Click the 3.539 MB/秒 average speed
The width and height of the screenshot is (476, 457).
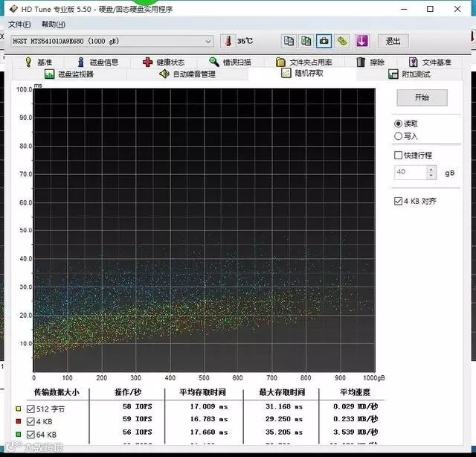356,432
